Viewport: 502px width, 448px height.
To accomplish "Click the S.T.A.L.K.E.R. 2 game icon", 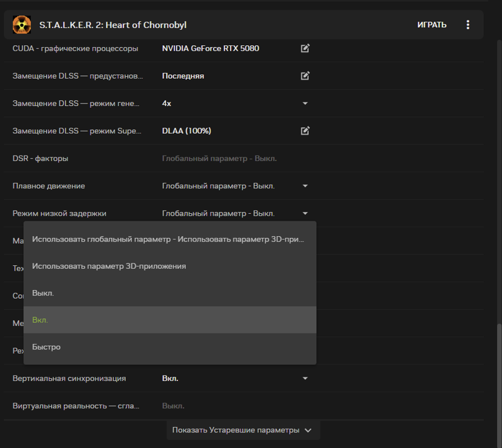I will (22, 25).
